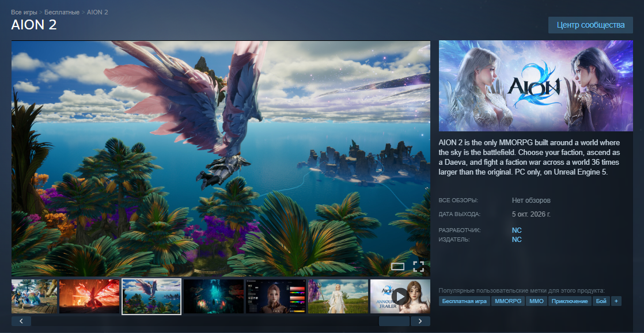This screenshot has width=644, height=333.
Task: Open the Центр сообщества community hub button
Action: pos(590,25)
